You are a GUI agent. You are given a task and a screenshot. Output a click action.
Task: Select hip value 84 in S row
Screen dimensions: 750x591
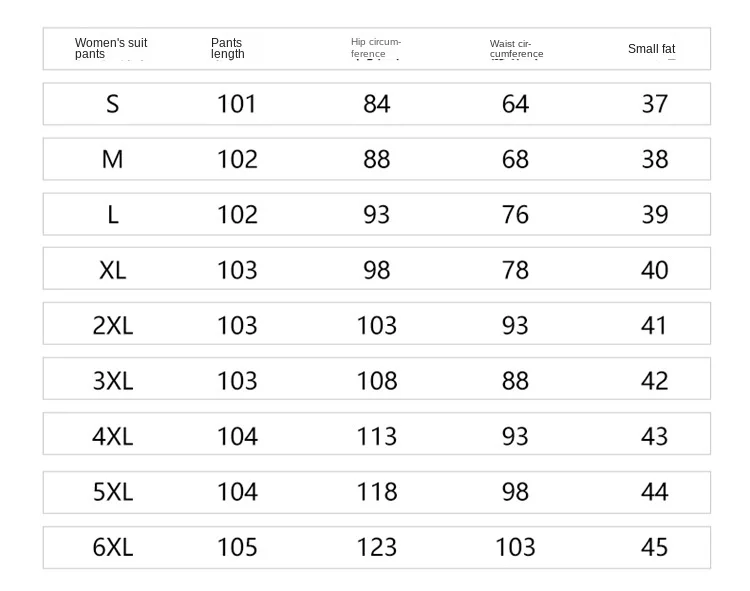(376, 104)
